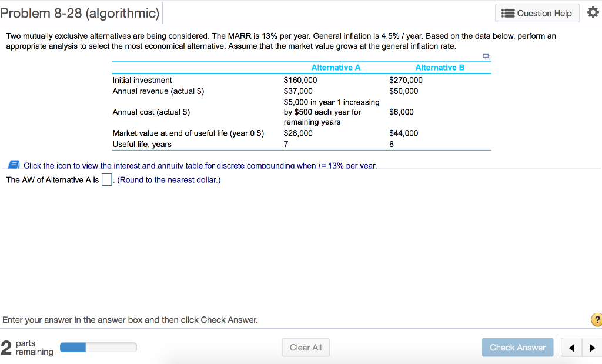This screenshot has height=364, width=602.
Task: Expand the Question Help dropdown
Action: (537, 13)
